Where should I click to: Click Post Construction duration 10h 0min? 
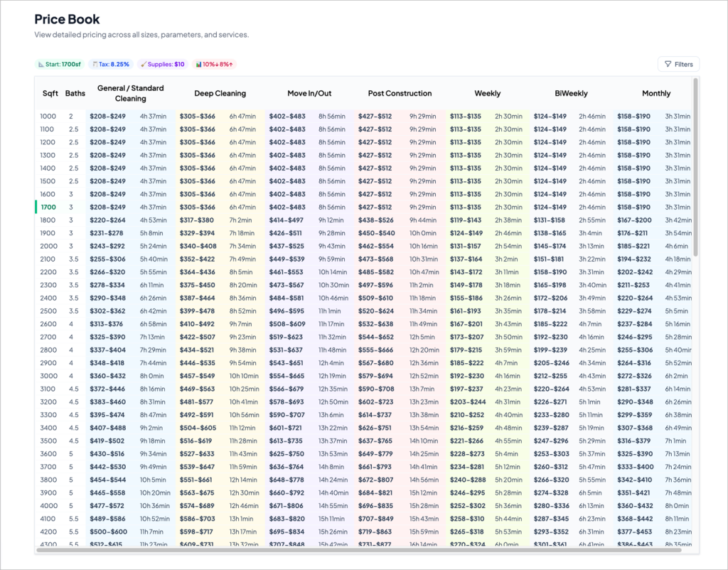[422, 233]
